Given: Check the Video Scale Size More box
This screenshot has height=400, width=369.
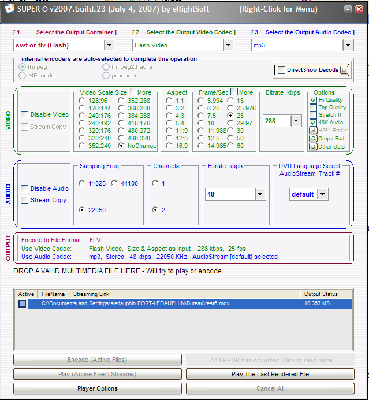Looking at the screenshot, I should pos(132,92).
